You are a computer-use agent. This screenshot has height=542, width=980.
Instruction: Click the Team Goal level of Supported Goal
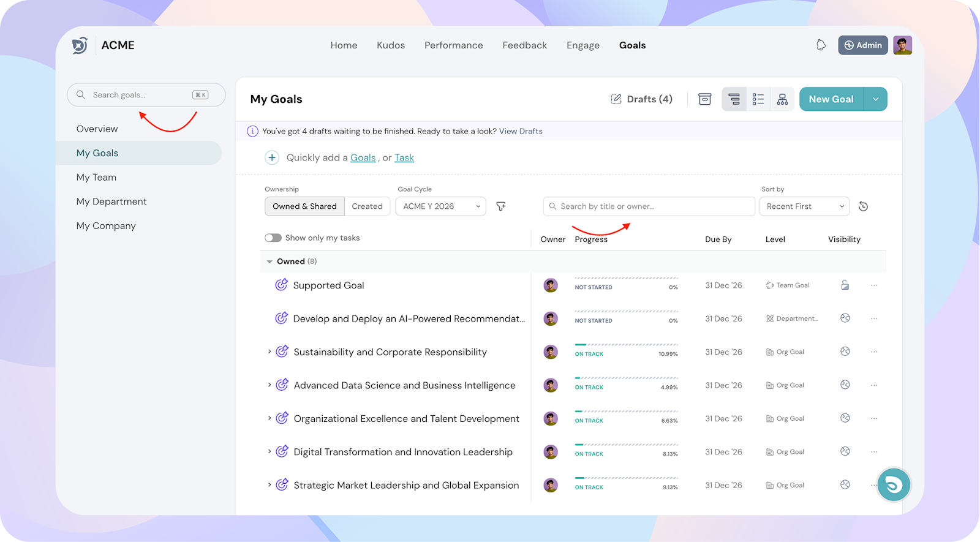(x=788, y=285)
